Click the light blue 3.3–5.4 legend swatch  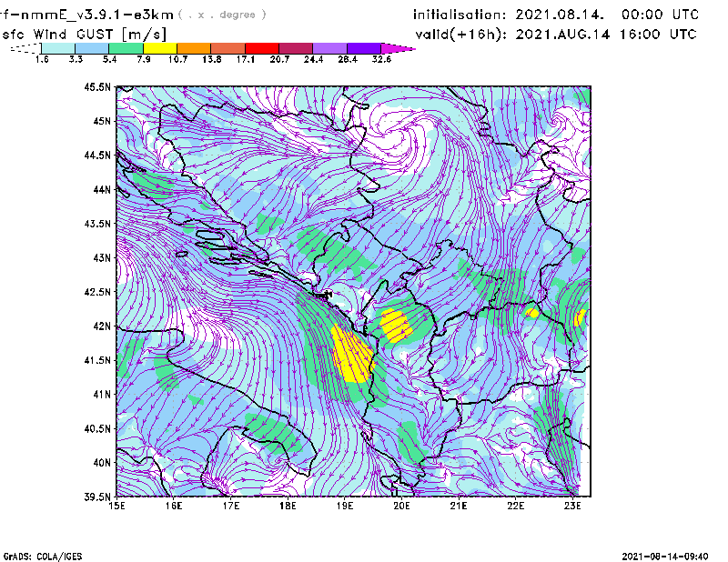click(92, 48)
